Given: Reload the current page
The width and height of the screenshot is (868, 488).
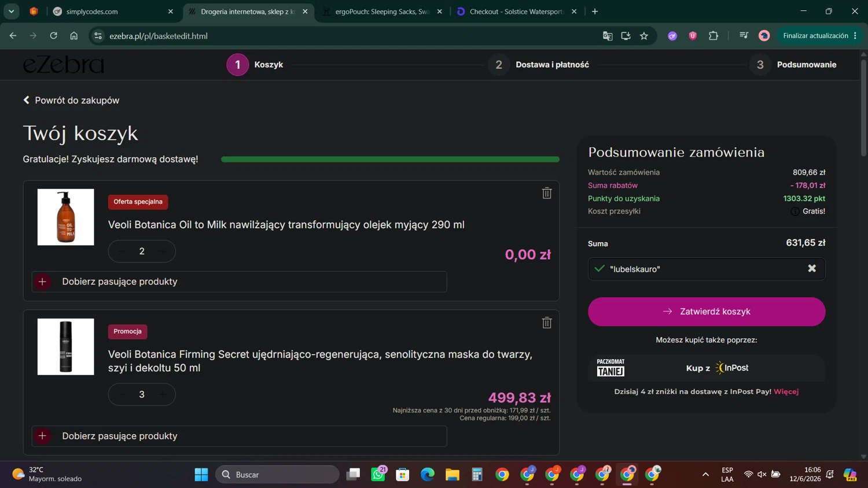Looking at the screenshot, I should click(53, 36).
